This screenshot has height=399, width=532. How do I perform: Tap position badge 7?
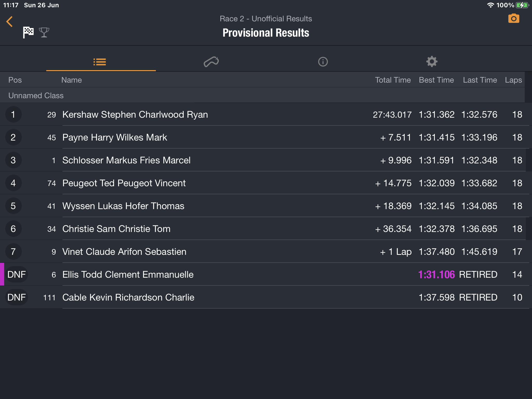click(13, 252)
